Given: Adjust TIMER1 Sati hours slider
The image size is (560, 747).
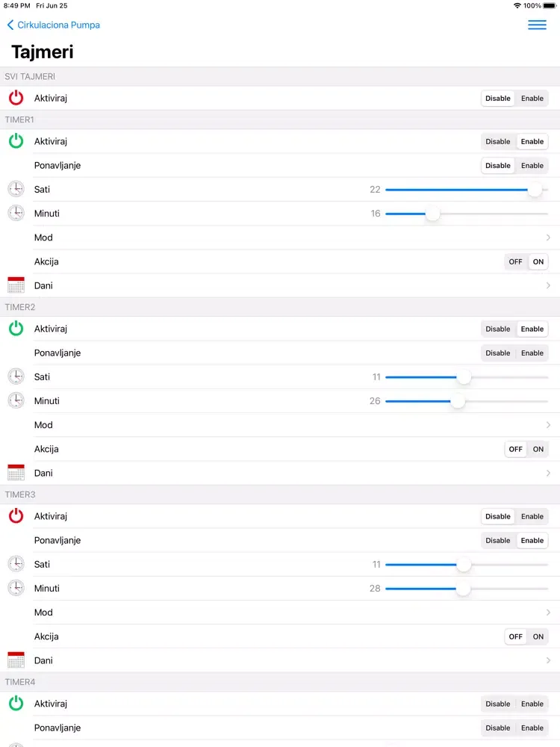Looking at the screenshot, I should pos(467,190).
